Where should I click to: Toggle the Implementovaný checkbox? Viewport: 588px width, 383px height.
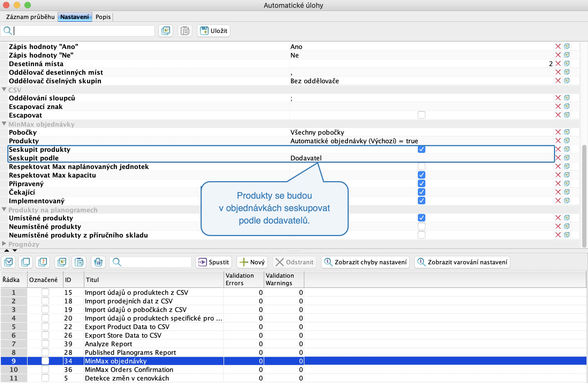pos(421,201)
